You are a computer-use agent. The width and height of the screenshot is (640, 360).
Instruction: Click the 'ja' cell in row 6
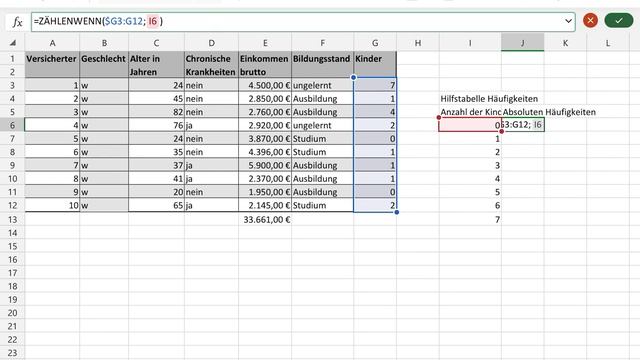(211, 125)
